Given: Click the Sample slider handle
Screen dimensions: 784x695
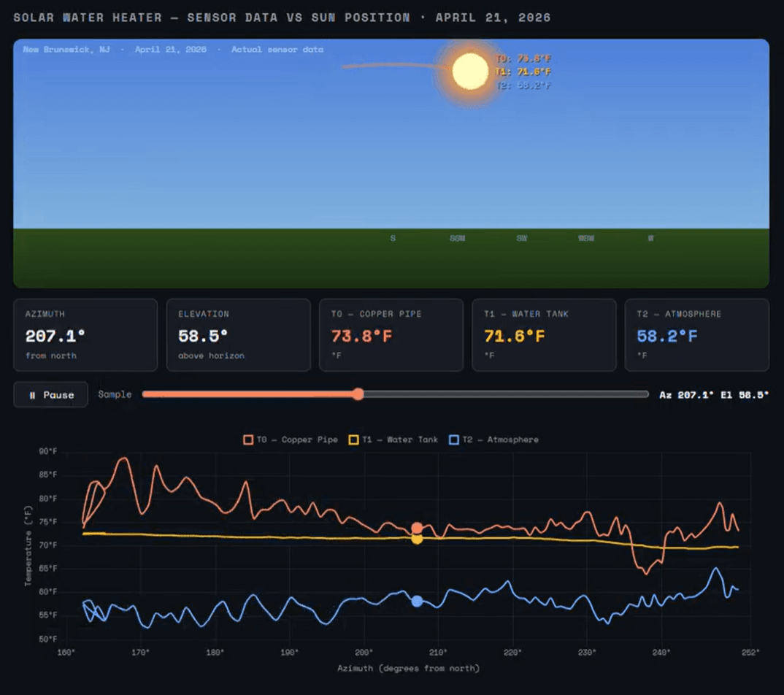Looking at the screenshot, I should [x=358, y=394].
